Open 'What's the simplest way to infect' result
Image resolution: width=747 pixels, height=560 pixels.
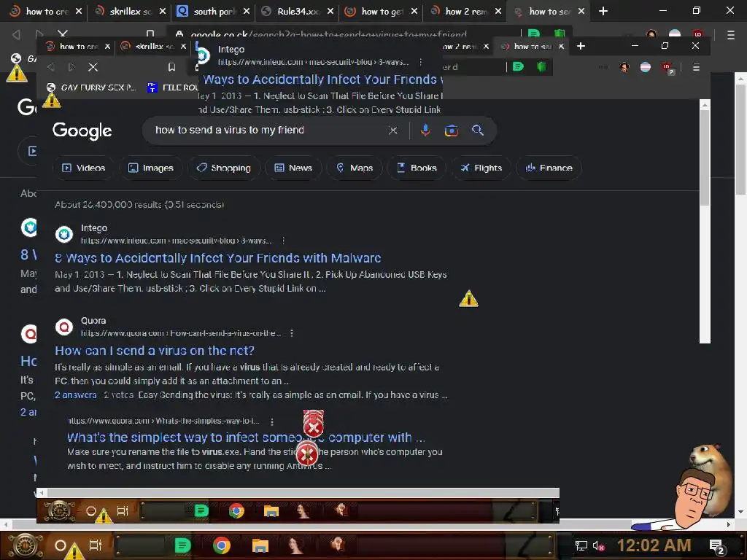click(246, 437)
